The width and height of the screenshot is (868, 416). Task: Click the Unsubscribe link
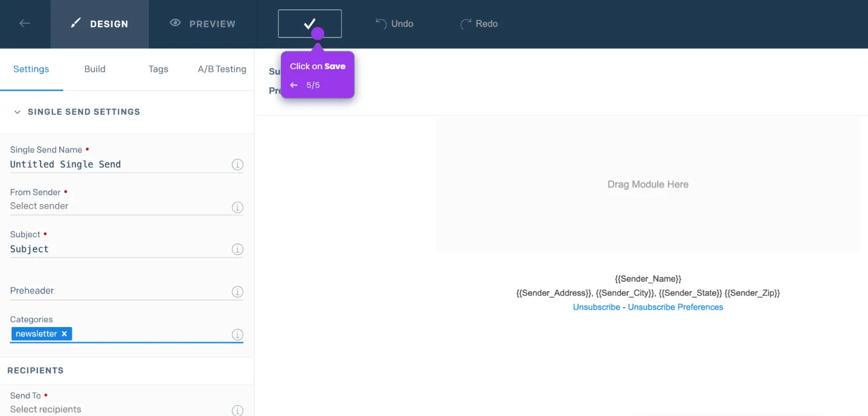596,307
